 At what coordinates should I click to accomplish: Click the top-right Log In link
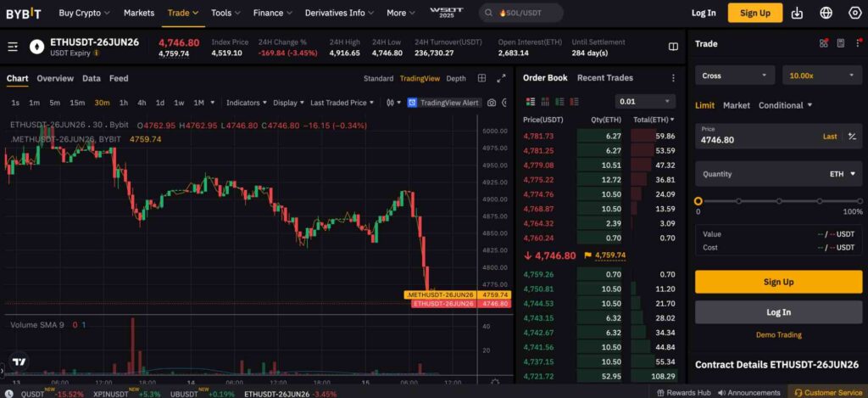[704, 13]
